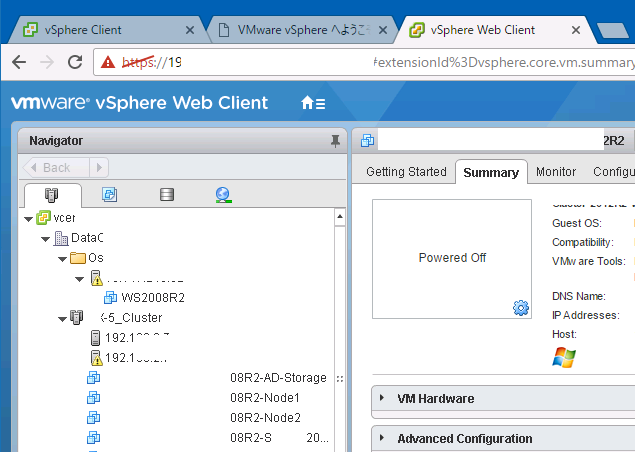Click the VM icon beside 08R2-Node1
635x464 pixels.
(x=94, y=398)
